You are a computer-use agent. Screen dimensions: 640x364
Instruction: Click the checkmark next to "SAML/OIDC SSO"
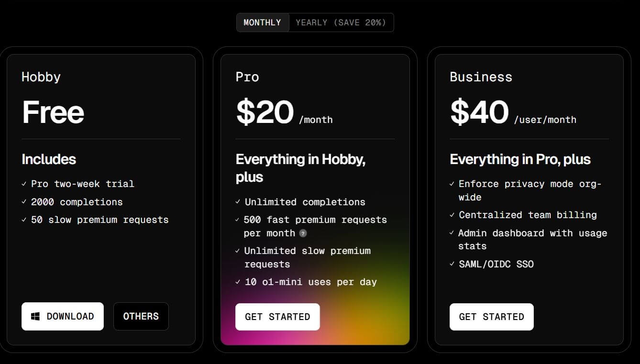(x=452, y=264)
